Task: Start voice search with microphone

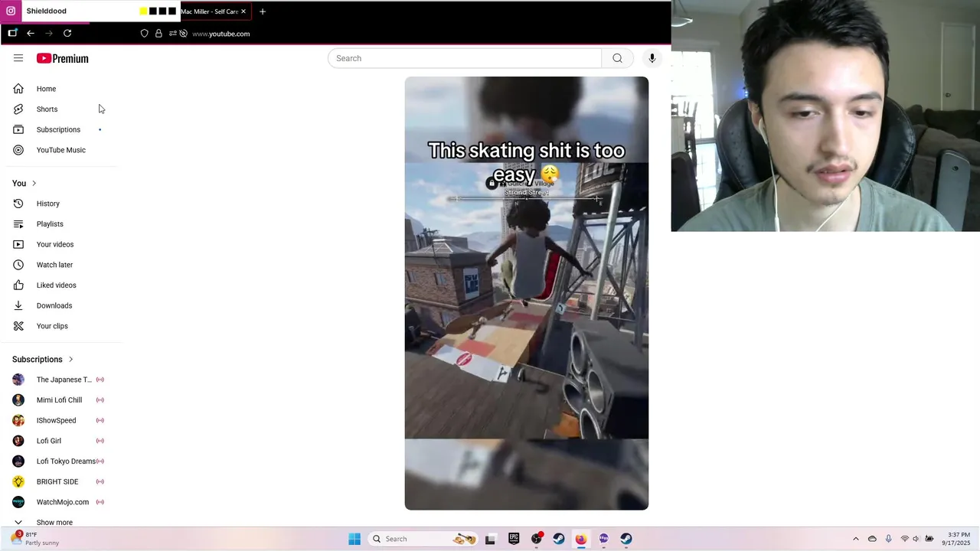Action: 652,58
